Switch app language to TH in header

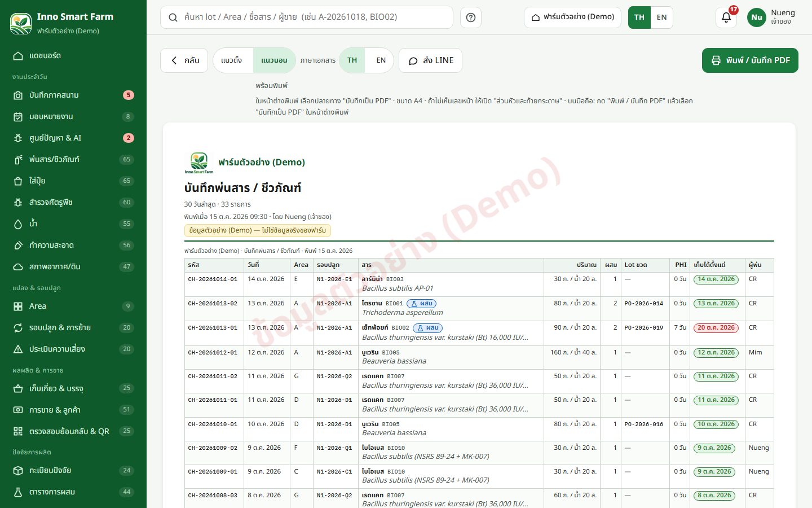tap(639, 17)
